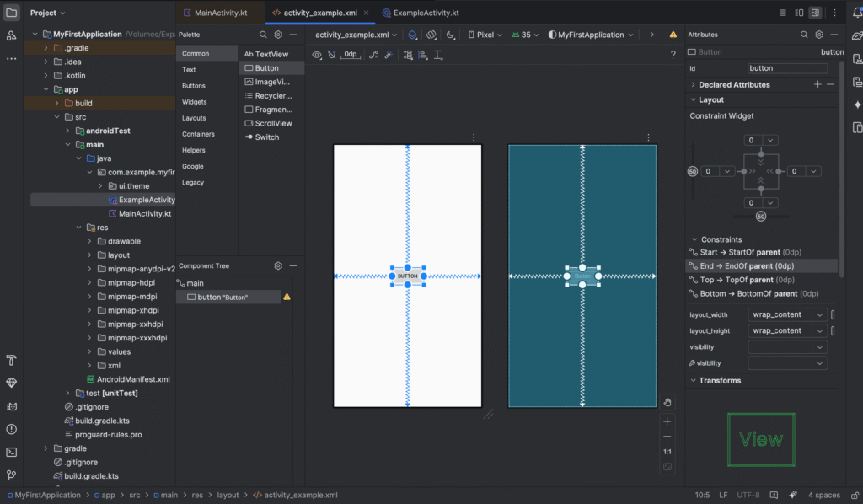Switch to the ExampleActivity.kt tab

coord(421,13)
